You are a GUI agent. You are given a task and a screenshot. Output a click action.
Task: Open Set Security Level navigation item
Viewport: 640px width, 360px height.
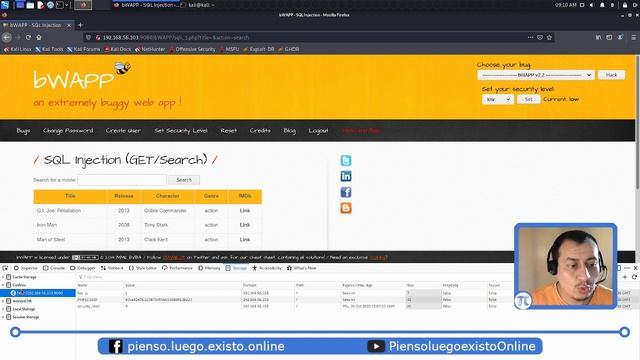pos(181,131)
